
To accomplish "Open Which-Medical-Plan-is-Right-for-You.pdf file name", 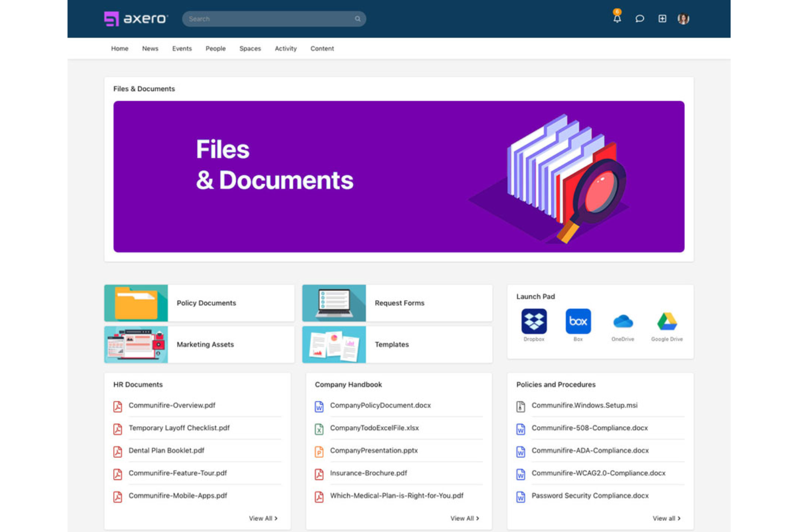I will click(x=397, y=496).
